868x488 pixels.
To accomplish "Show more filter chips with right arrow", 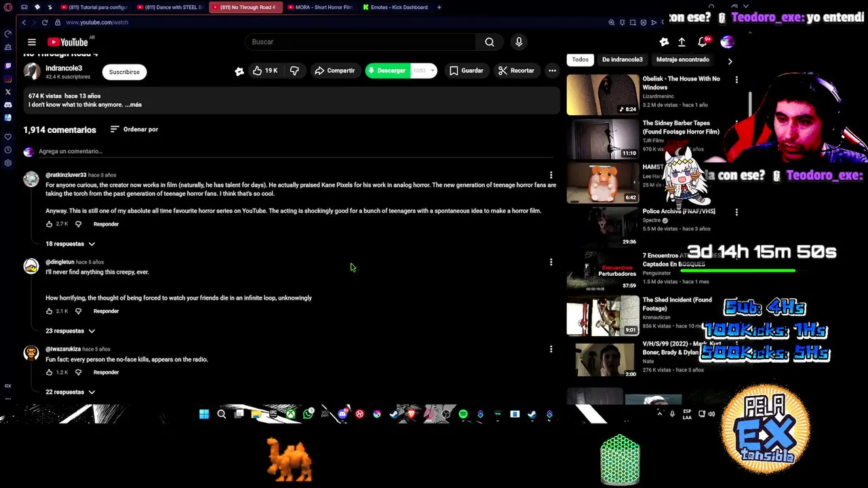I will tap(730, 61).
